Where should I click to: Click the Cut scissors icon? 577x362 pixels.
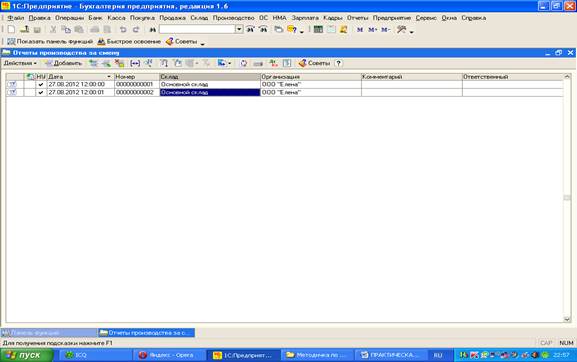click(53, 29)
